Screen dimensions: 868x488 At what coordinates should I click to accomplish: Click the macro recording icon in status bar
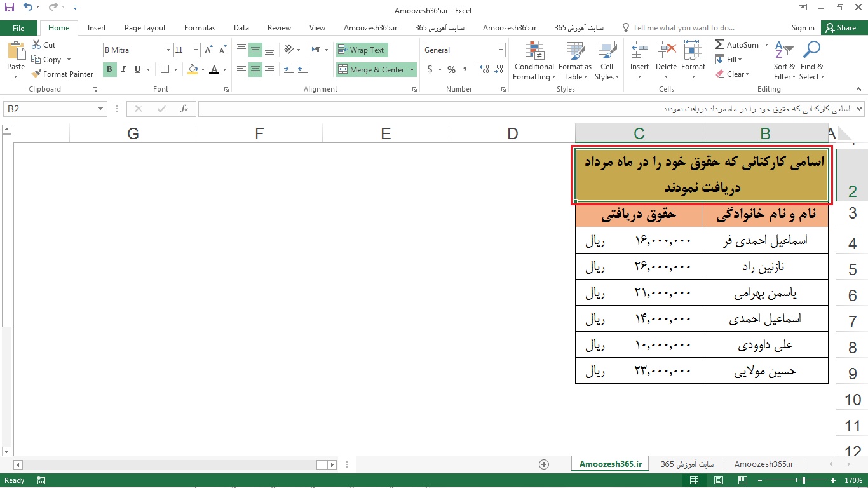(x=41, y=480)
